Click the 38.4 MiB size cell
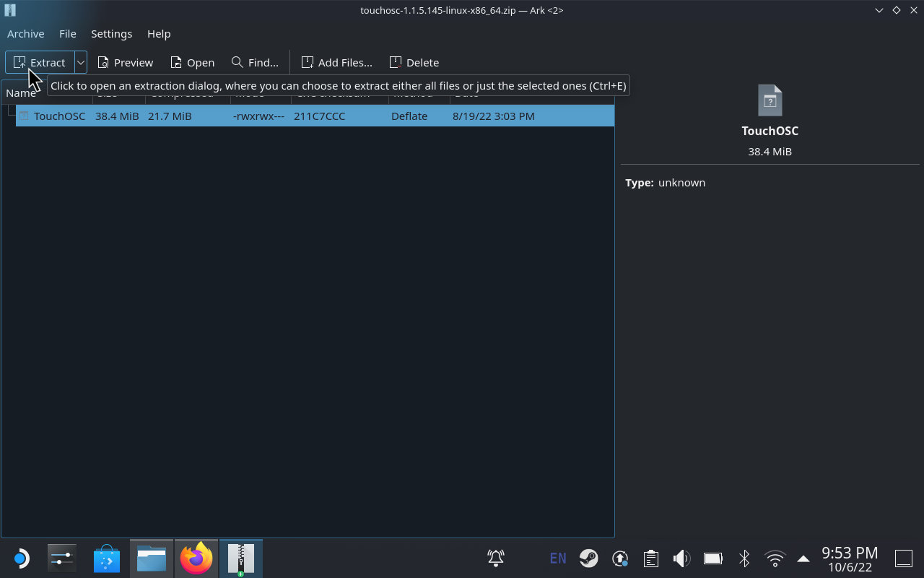Viewport: 924px width, 578px height. click(117, 116)
